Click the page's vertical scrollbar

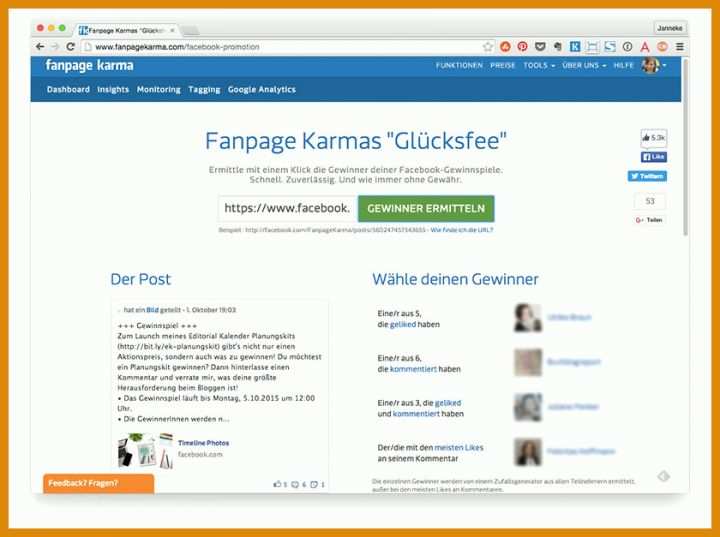click(686, 147)
